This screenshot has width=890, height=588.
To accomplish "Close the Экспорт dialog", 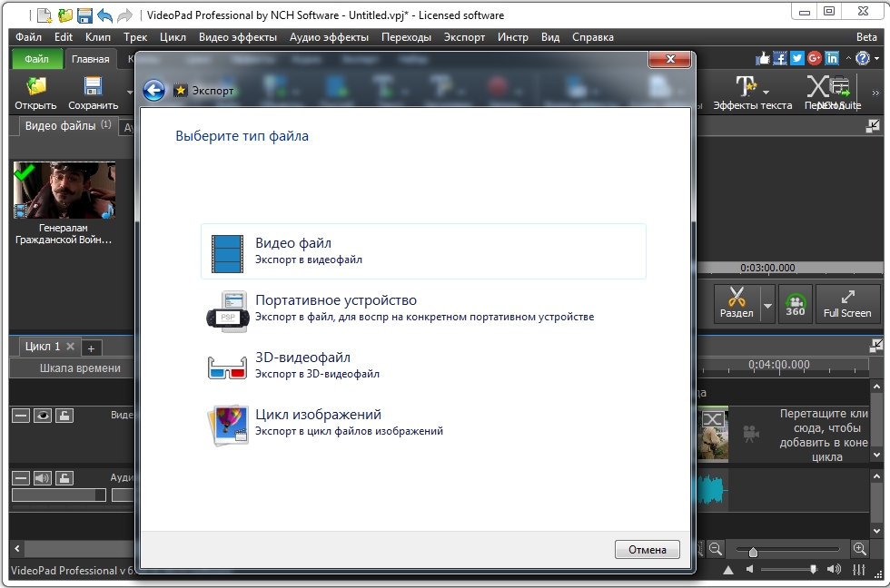I will pyautogui.click(x=670, y=59).
